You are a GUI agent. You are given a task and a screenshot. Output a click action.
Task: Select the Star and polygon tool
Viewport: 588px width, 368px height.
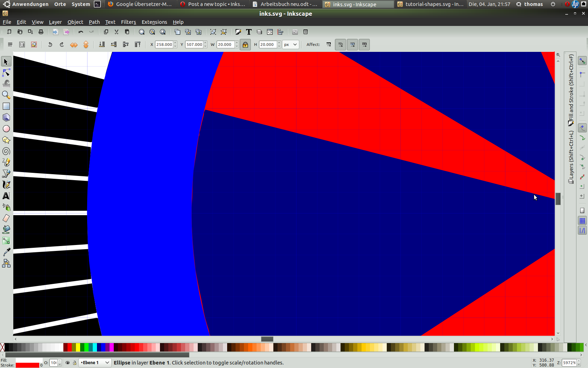(x=6, y=140)
